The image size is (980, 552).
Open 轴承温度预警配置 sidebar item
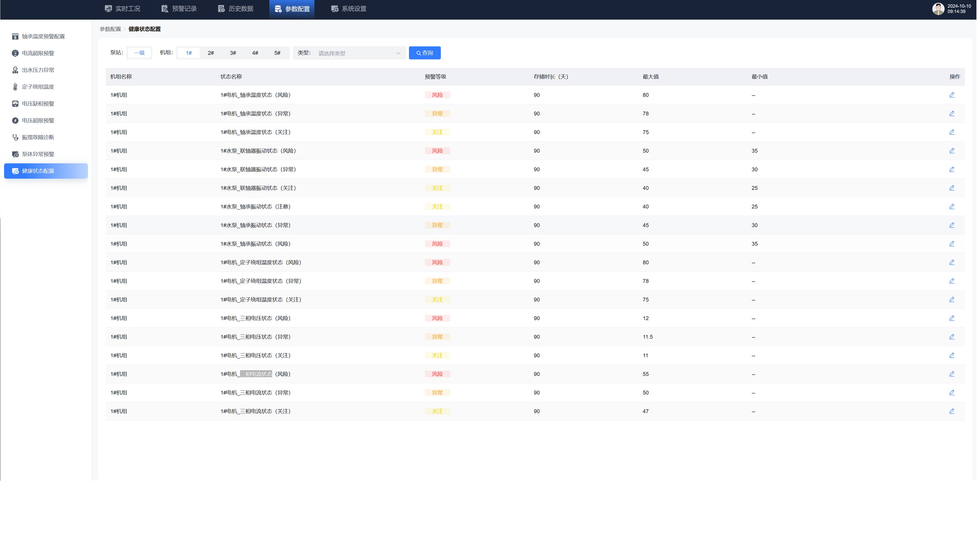coord(43,36)
